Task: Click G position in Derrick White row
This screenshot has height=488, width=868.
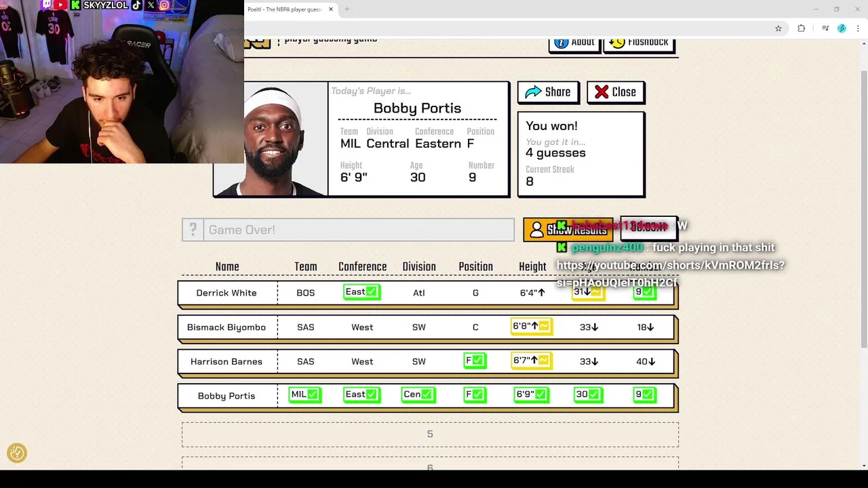Action: 475,293
